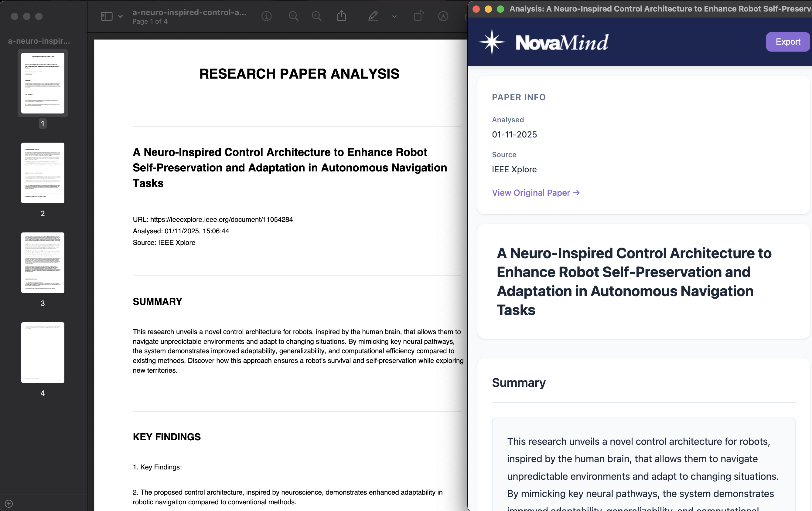Select the a-neuro-inspir sidebar document label
812x511 pixels.
coord(39,41)
